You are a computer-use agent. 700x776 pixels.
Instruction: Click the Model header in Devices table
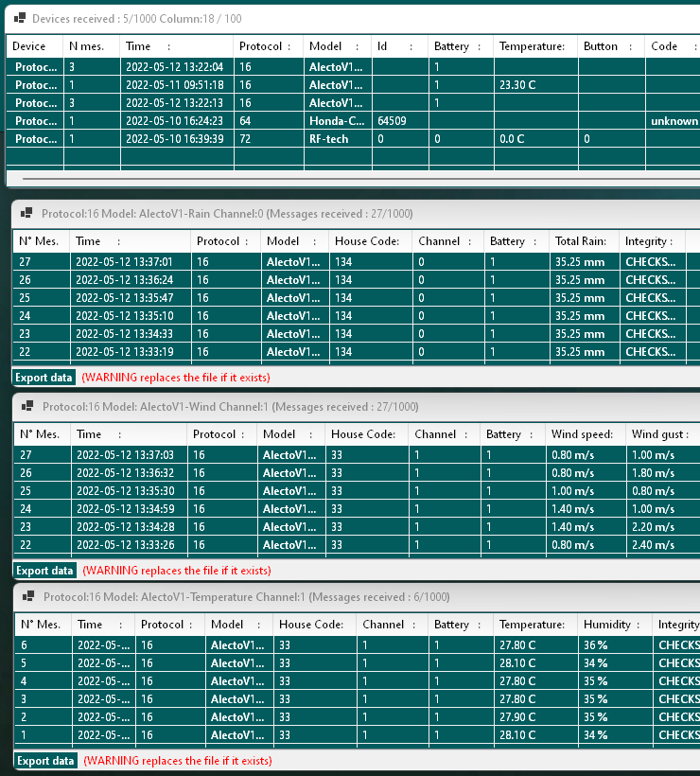click(338, 46)
